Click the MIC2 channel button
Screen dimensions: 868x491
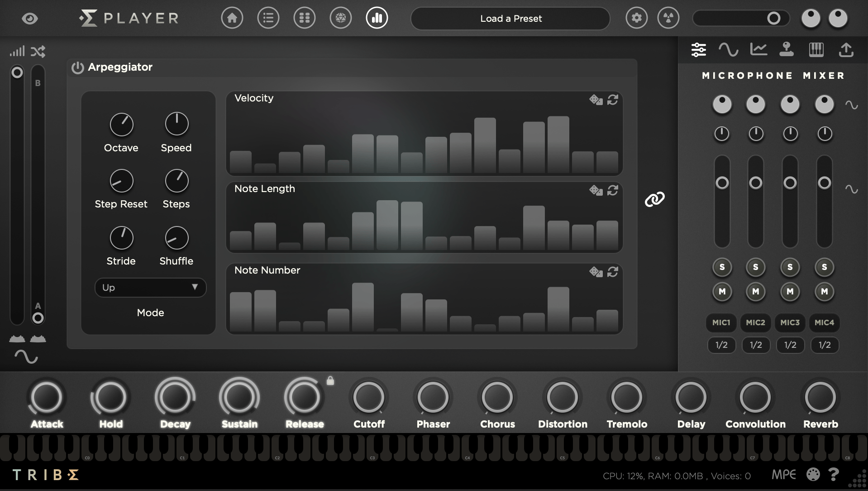click(x=756, y=323)
